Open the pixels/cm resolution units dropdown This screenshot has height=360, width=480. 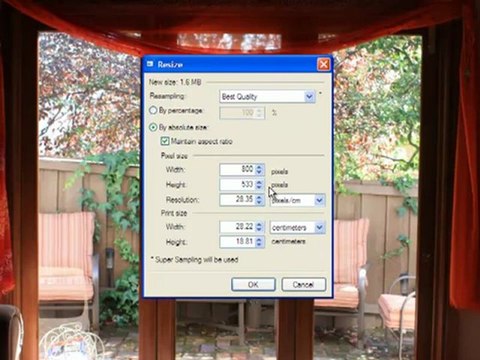tap(297, 200)
